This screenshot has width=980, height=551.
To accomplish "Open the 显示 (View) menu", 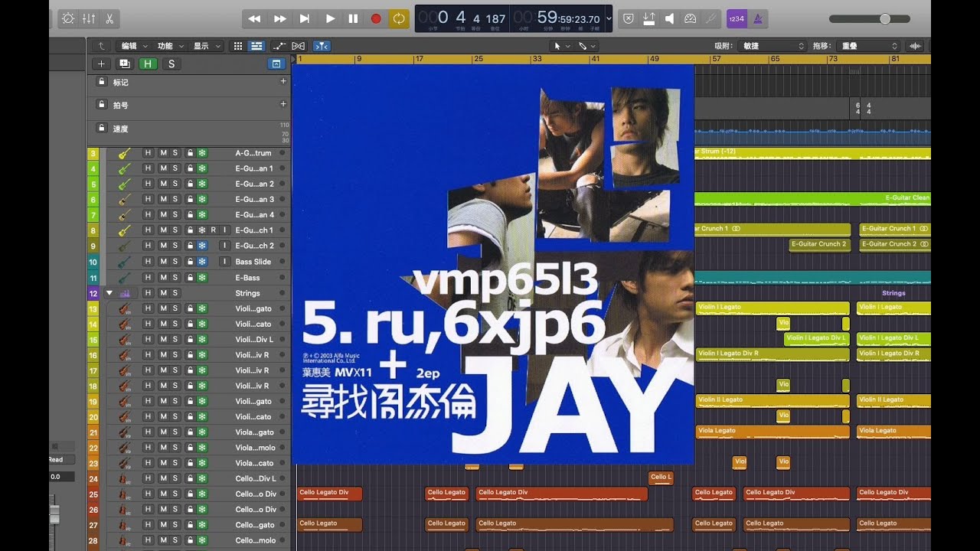I will click(206, 46).
